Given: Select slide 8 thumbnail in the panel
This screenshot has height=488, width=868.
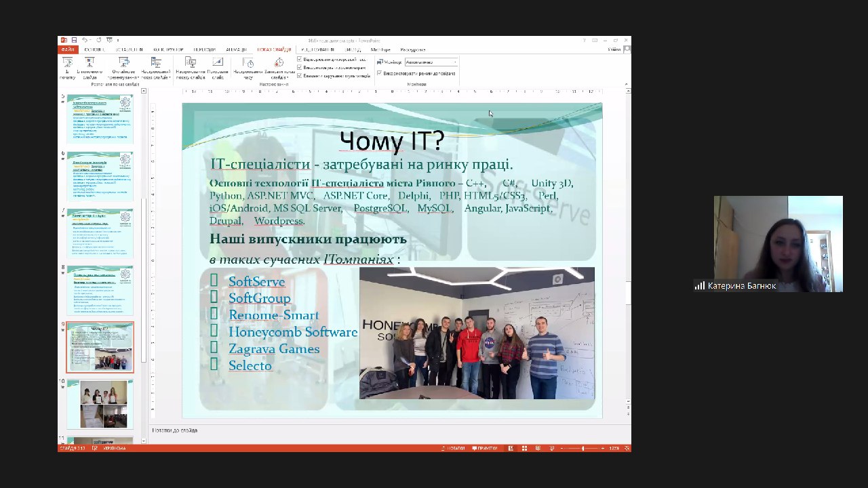Looking at the screenshot, I should (100, 289).
